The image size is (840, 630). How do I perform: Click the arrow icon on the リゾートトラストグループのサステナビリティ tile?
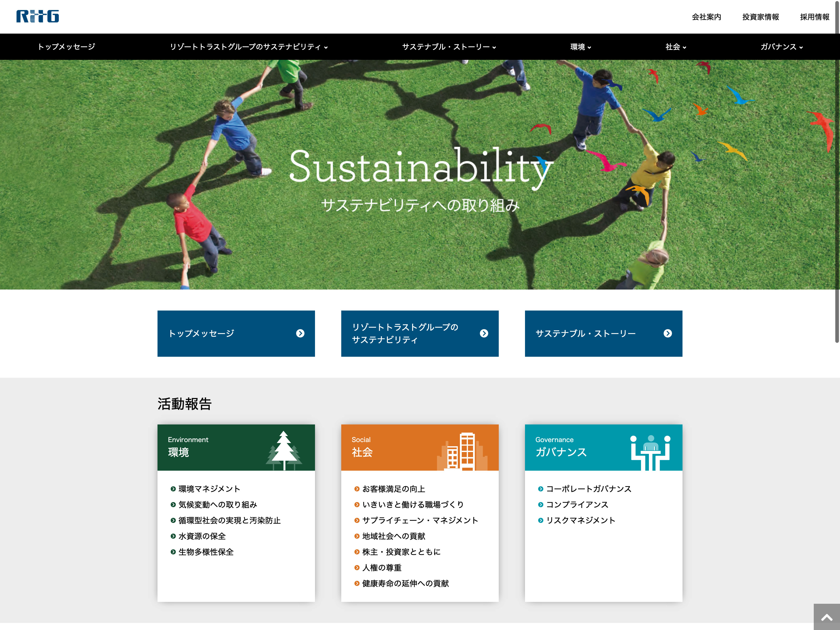pyautogui.click(x=484, y=333)
